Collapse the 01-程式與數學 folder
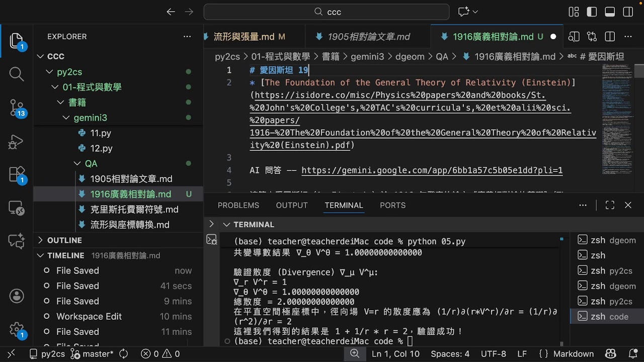The height and width of the screenshot is (362, 644). click(x=55, y=87)
